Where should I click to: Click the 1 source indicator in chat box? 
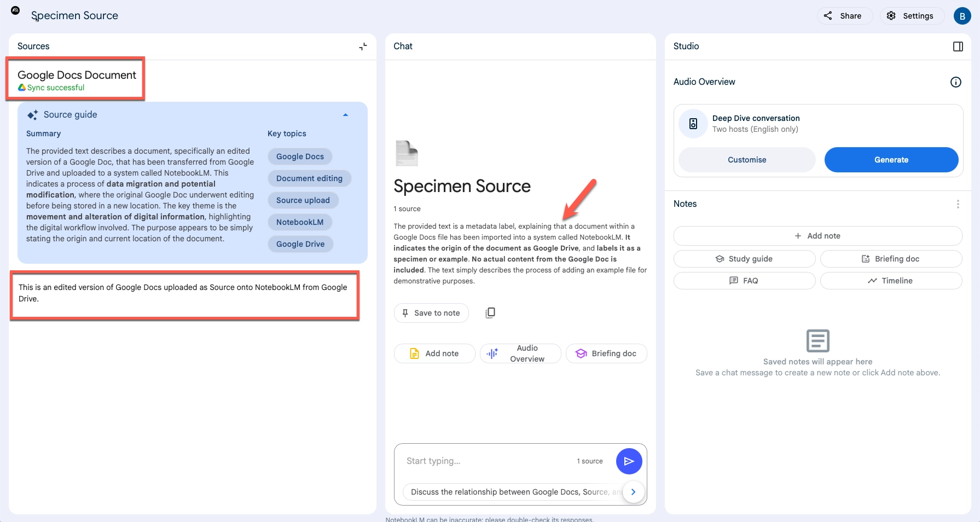[590, 461]
